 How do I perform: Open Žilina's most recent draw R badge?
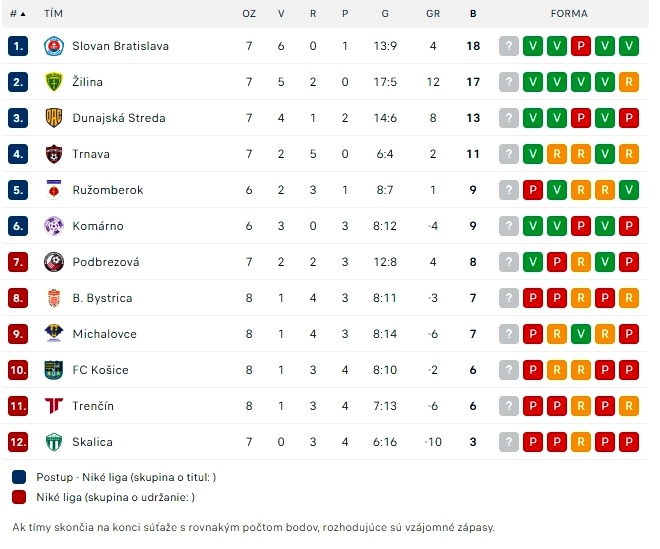tap(629, 82)
